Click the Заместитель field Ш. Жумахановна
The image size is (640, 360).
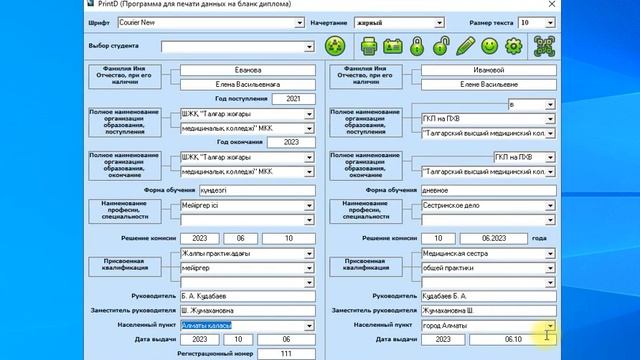tap(248, 311)
